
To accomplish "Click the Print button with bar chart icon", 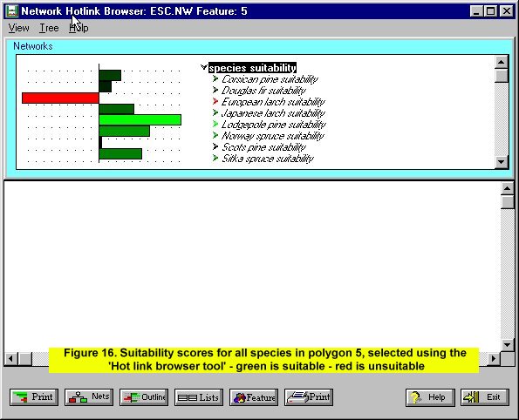I will (34, 397).
